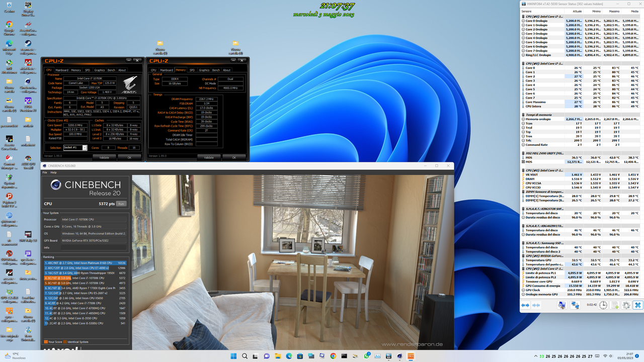This screenshot has height=362, width=644.
Task: Open the File menu in Cinebench
Action: click(x=45, y=172)
